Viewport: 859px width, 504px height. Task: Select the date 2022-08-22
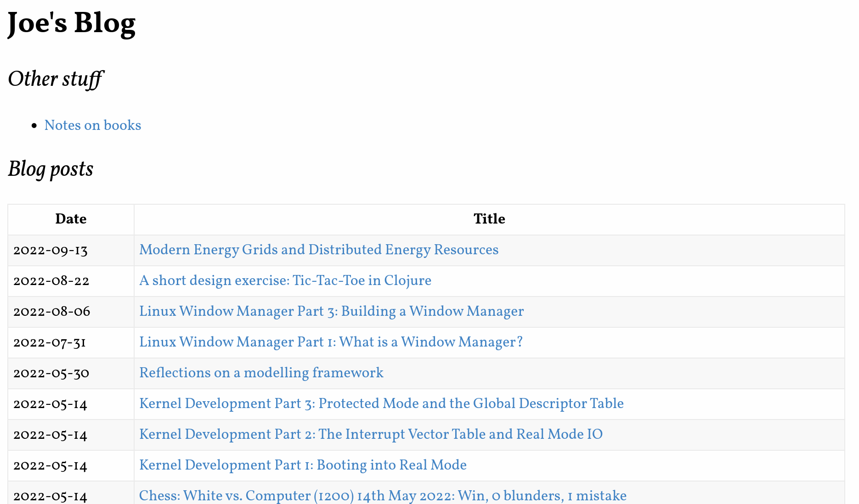point(51,281)
